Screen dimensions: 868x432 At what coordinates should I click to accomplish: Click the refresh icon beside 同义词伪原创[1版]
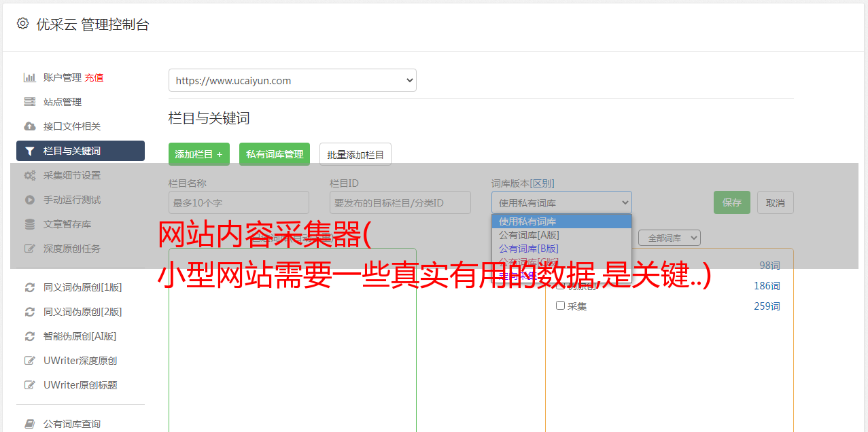point(29,287)
